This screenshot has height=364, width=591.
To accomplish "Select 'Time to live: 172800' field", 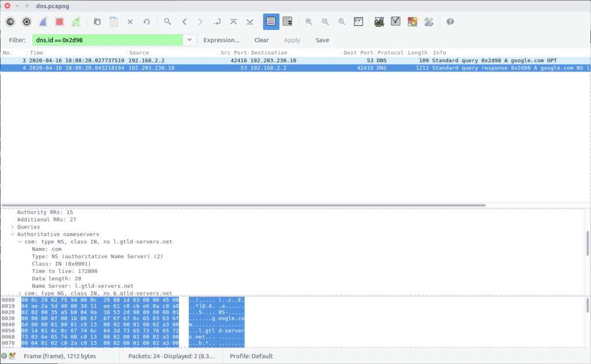I will pos(65,271).
